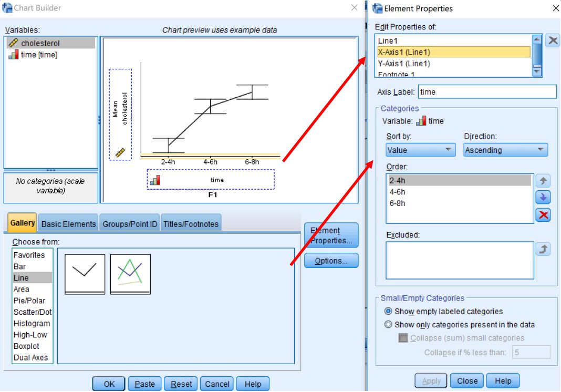
Task: Click the Options... button
Action: click(331, 261)
